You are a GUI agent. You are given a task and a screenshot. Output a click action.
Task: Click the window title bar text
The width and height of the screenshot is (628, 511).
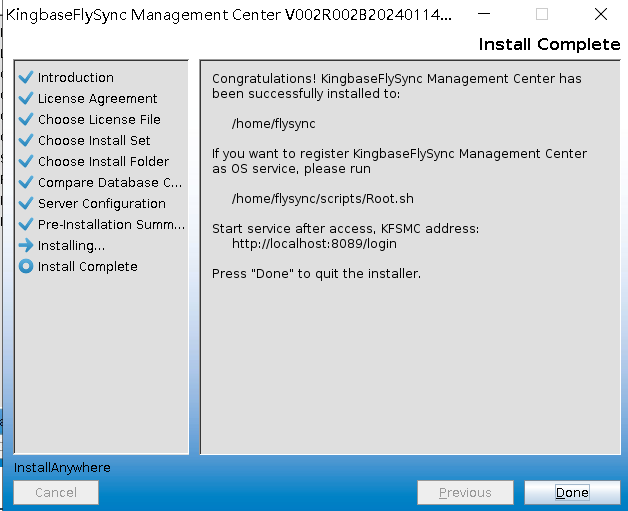(229, 15)
